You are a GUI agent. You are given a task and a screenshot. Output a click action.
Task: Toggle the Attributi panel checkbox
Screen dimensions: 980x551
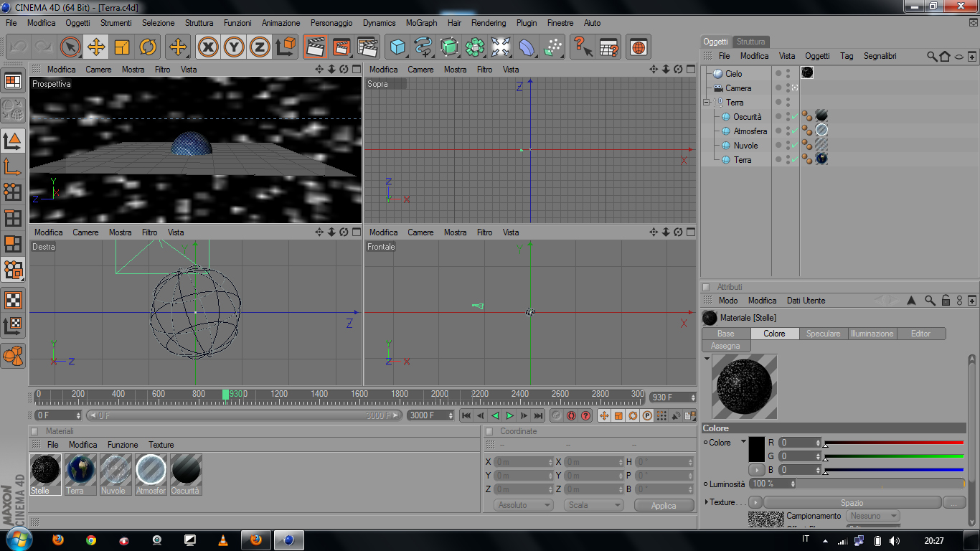pos(706,287)
